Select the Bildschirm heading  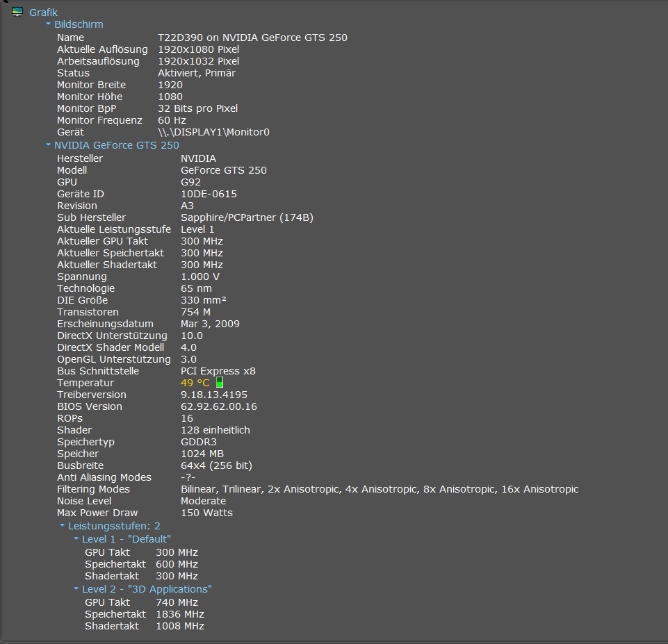(79, 24)
